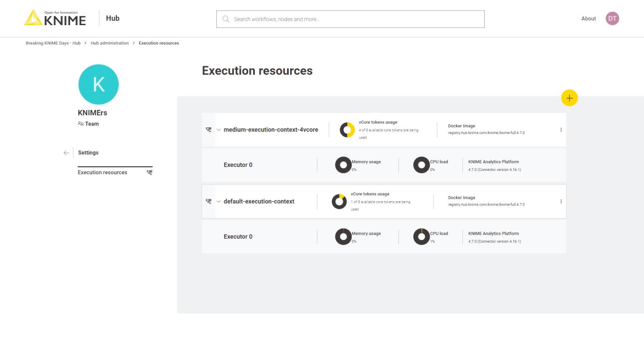Click the KNIMErs team avatar
The width and height of the screenshot is (644, 362).
tap(99, 84)
